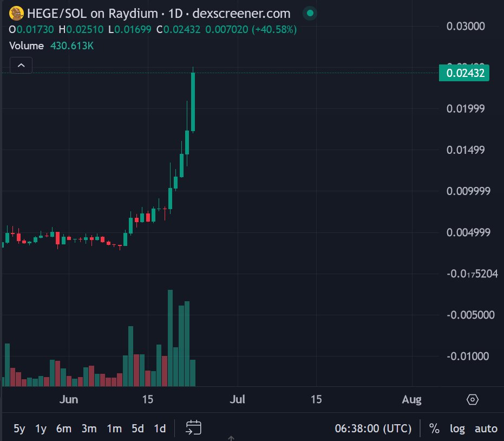The image size is (504, 441).
Task: Collapse the indicator legend with chevron button
Action: (x=21, y=66)
